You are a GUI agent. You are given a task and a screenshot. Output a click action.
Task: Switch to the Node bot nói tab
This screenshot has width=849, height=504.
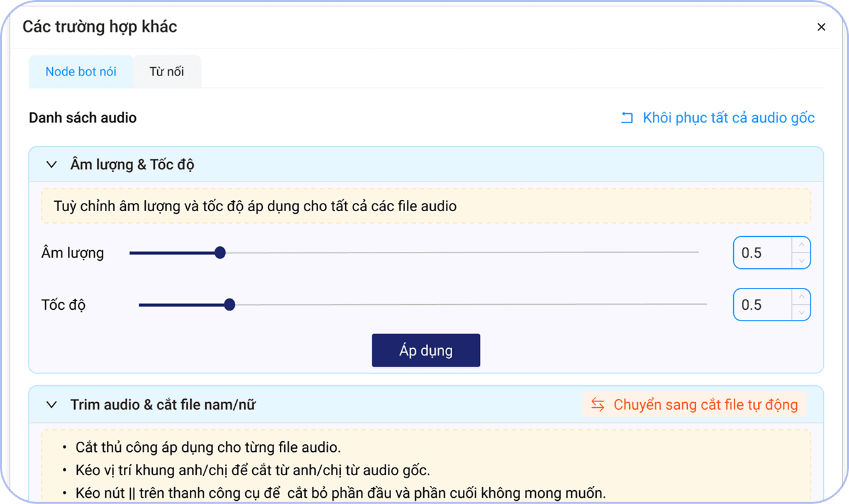80,72
